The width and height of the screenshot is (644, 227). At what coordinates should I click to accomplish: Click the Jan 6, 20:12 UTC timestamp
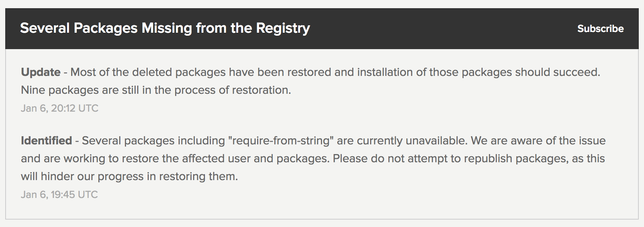coord(60,108)
